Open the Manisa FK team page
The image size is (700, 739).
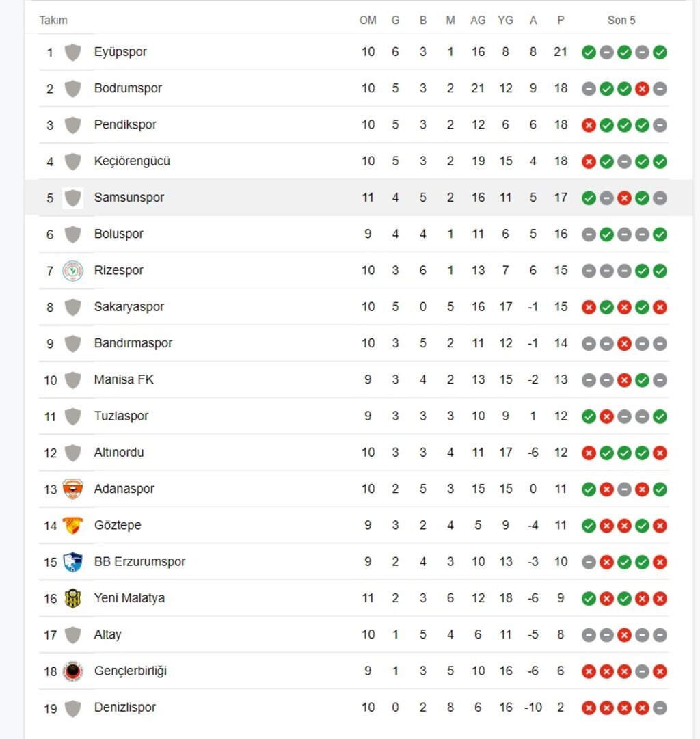(124, 379)
